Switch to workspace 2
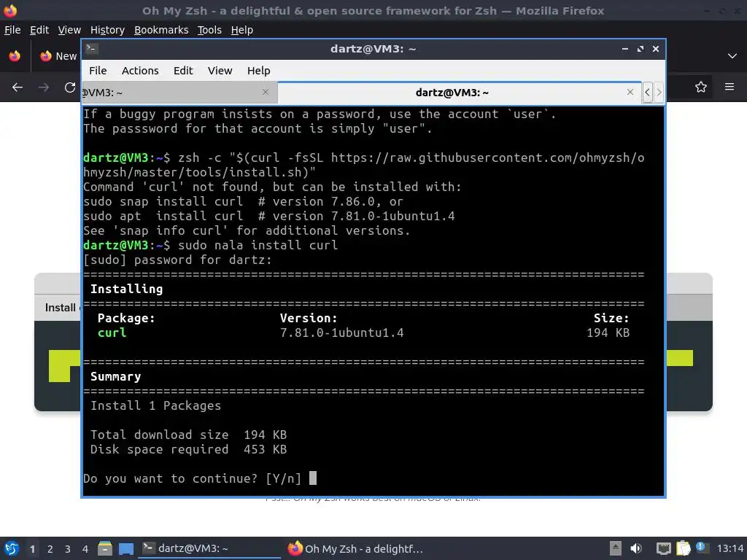Image resolution: width=747 pixels, height=560 pixels. (50, 549)
